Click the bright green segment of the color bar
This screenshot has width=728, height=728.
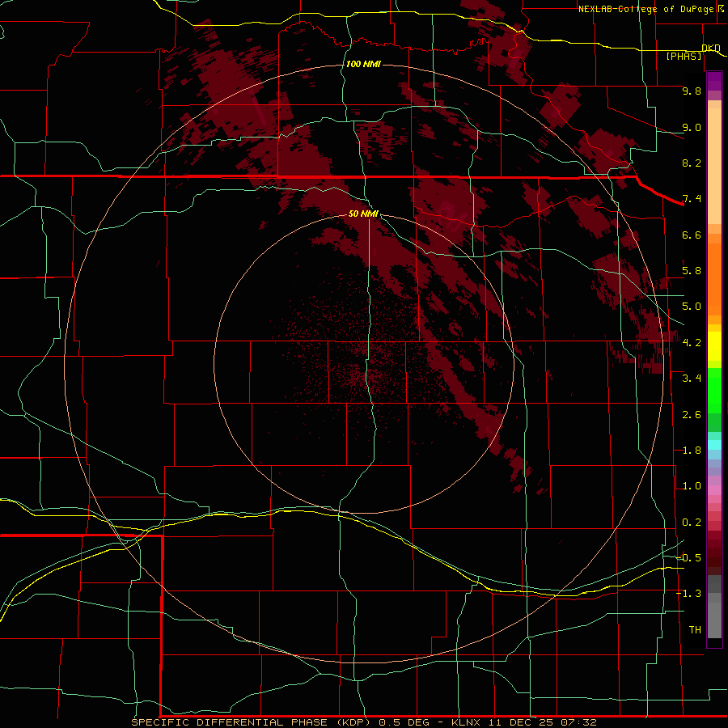coord(714,390)
